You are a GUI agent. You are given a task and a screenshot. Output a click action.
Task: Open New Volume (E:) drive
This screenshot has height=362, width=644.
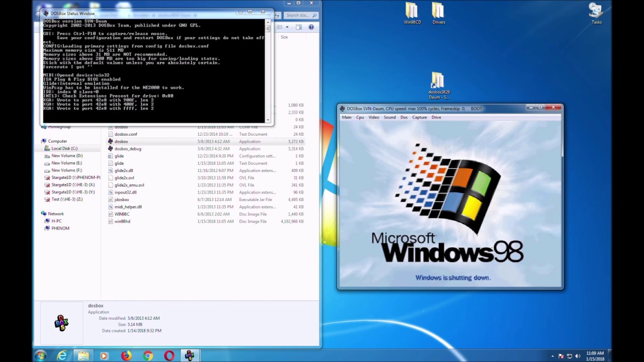pos(66,163)
